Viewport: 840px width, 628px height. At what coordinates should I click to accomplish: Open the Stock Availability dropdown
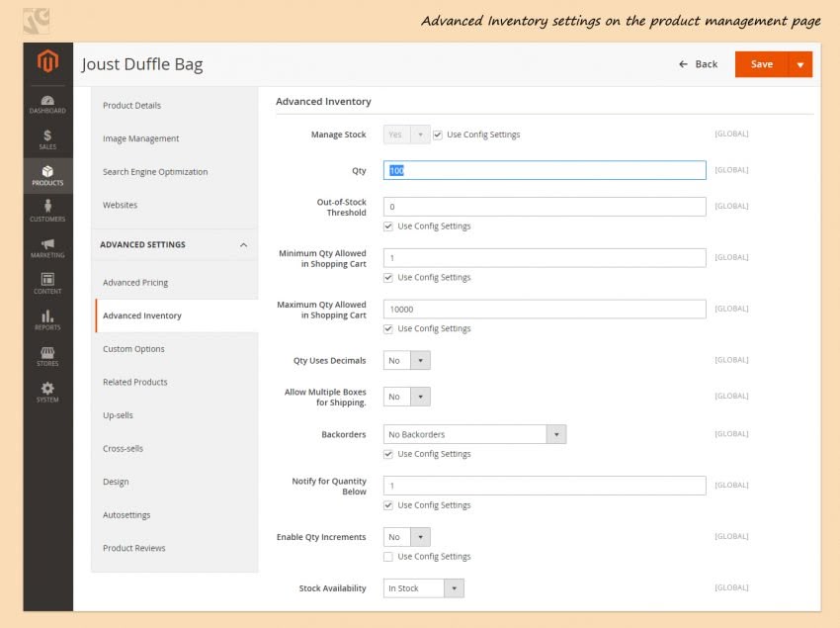click(x=424, y=588)
